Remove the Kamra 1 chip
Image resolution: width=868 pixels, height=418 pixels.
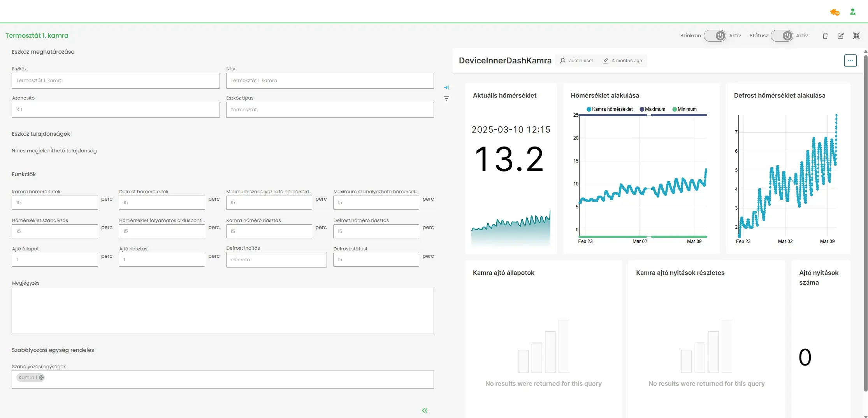(41, 378)
